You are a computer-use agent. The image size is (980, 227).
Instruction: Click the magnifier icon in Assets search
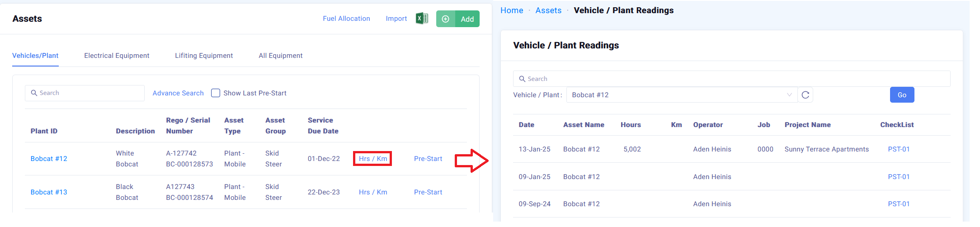pyautogui.click(x=34, y=93)
